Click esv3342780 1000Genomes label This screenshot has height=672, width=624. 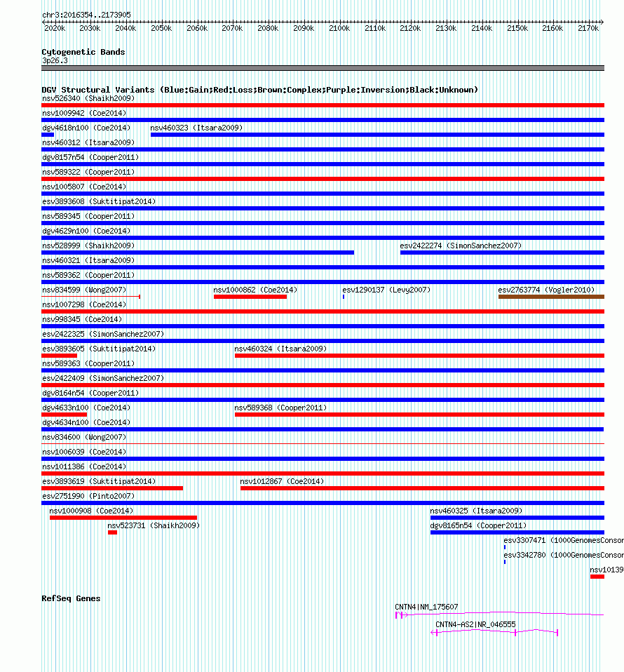(564, 555)
